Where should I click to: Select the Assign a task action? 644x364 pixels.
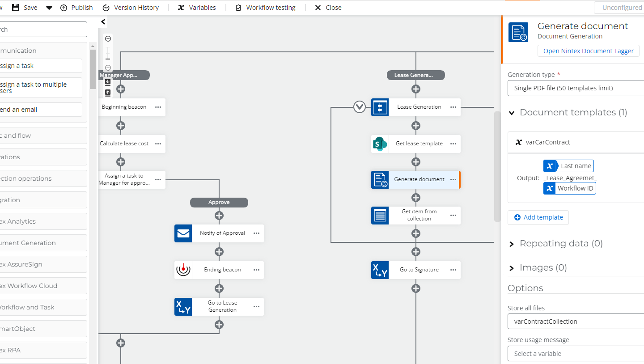pyautogui.click(x=41, y=66)
